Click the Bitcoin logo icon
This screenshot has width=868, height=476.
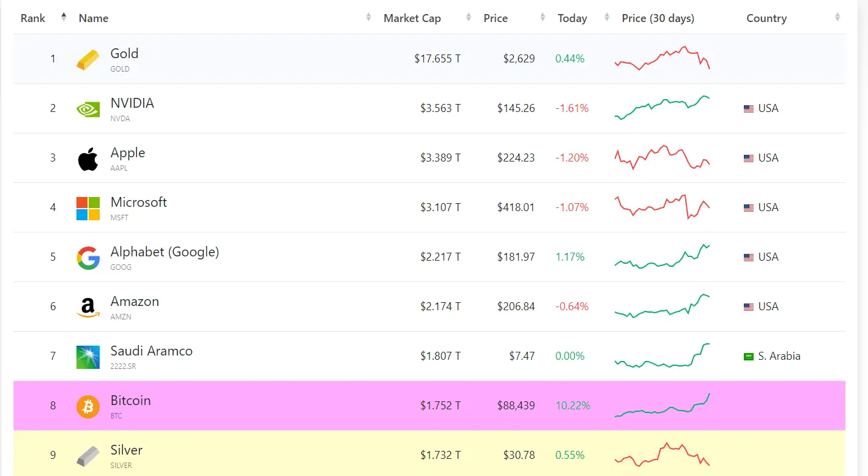coord(87,406)
